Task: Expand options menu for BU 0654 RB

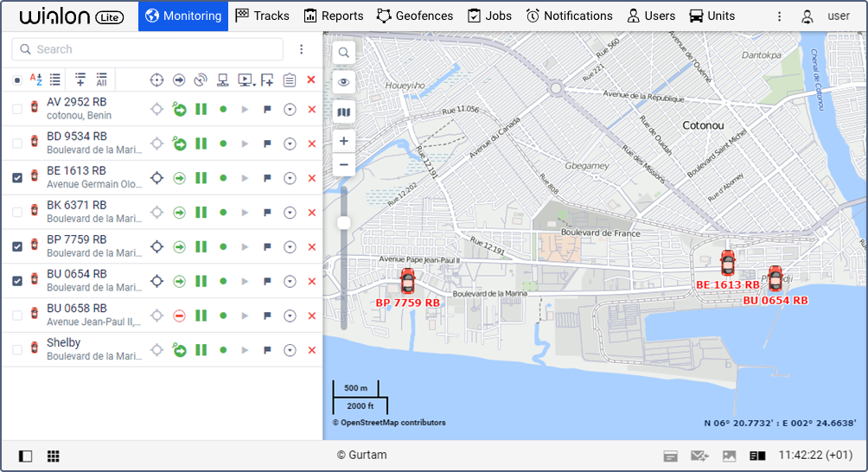Action: (x=290, y=281)
